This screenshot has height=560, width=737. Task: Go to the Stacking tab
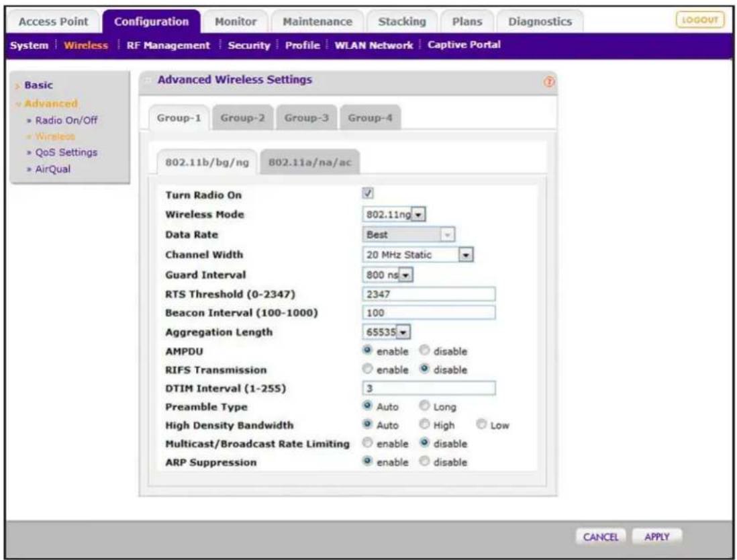pos(402,21)
